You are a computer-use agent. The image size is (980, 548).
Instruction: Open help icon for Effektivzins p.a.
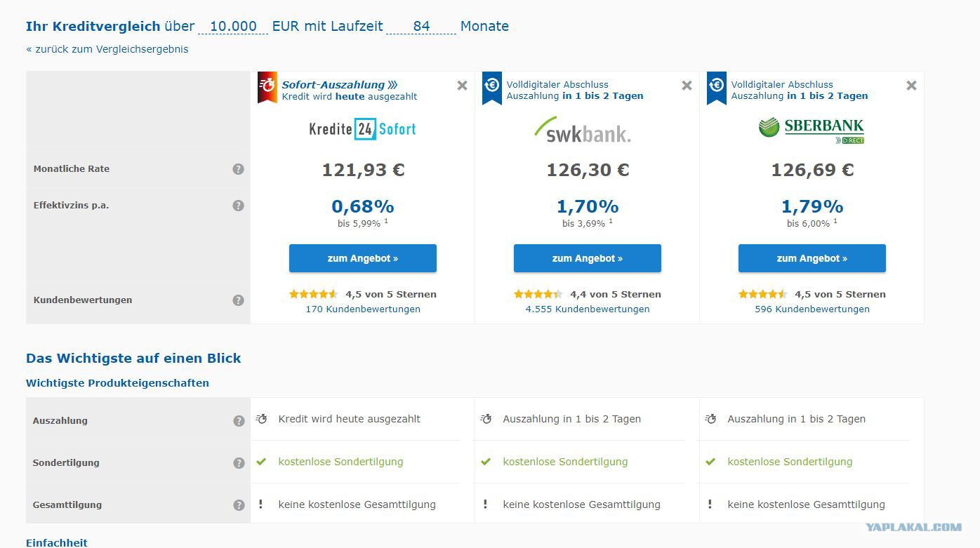239,206
